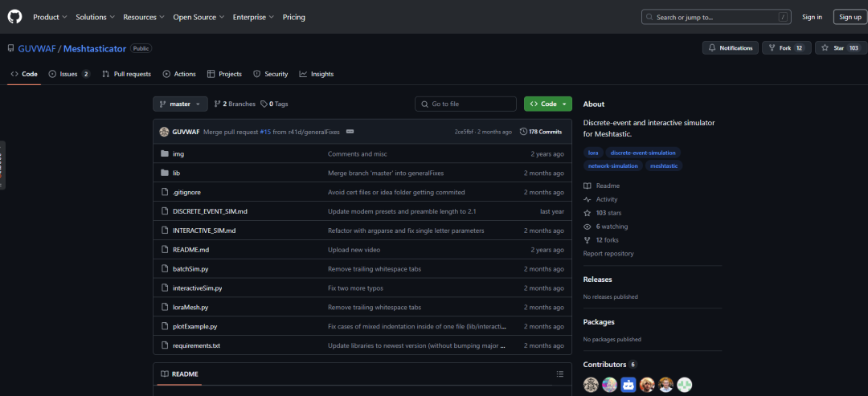Open the Resources dropdown
Image resolution: width=868 pixels, height=396 pixels.
point(144,17)
